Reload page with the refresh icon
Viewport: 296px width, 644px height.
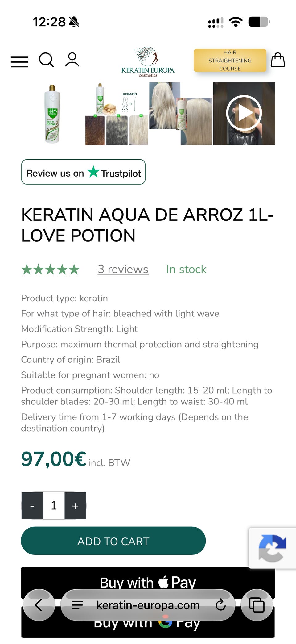(220, 605)
